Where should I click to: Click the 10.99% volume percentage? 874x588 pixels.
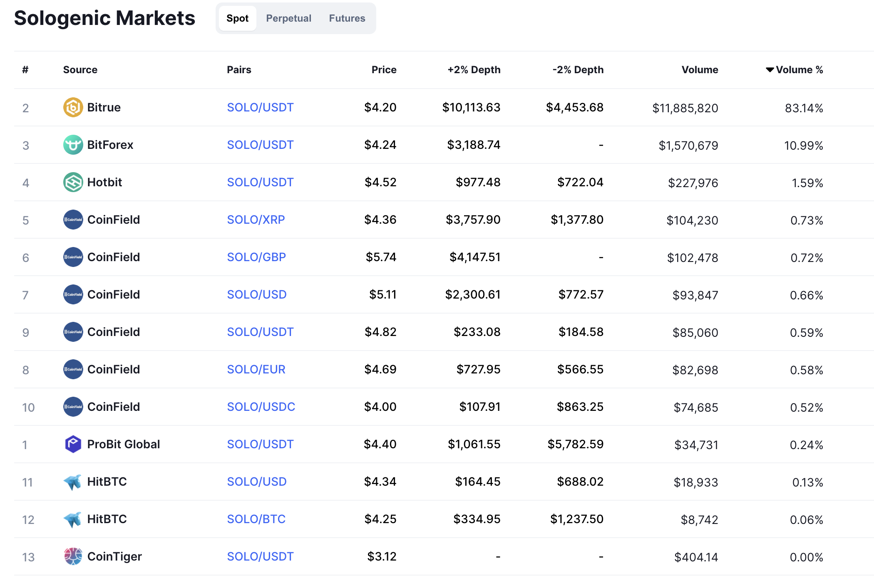pos(803,146)
